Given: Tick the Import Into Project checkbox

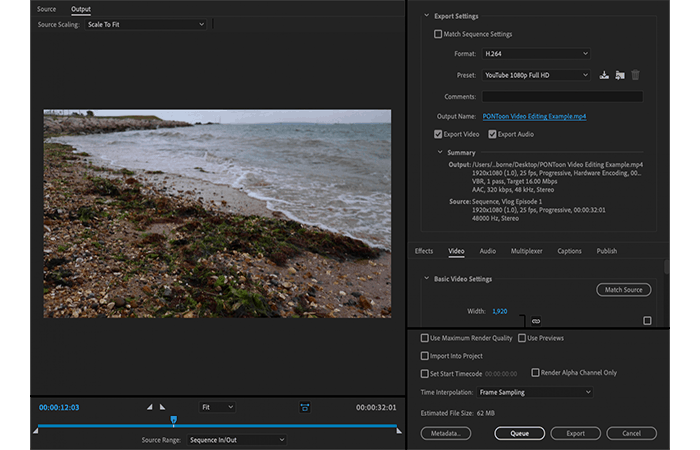Looking at the screenshot, I should (425, 356).
